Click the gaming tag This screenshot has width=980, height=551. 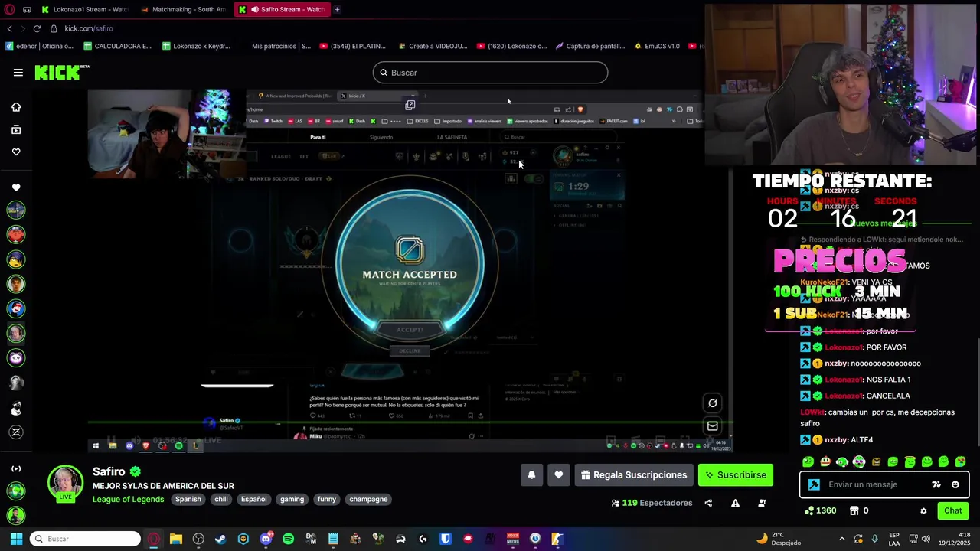click(292, 499)
